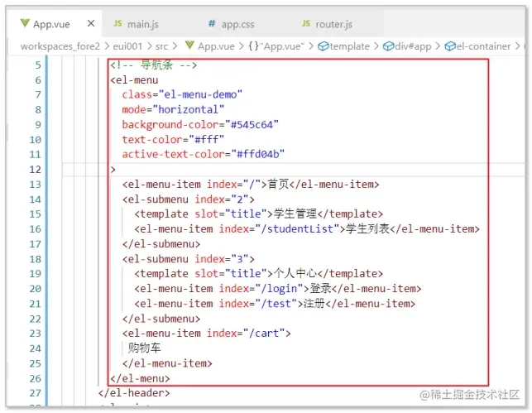Click line number 12 in the gutter
The width and height of the screenshot is (532, 413).
tap(35, 170)
